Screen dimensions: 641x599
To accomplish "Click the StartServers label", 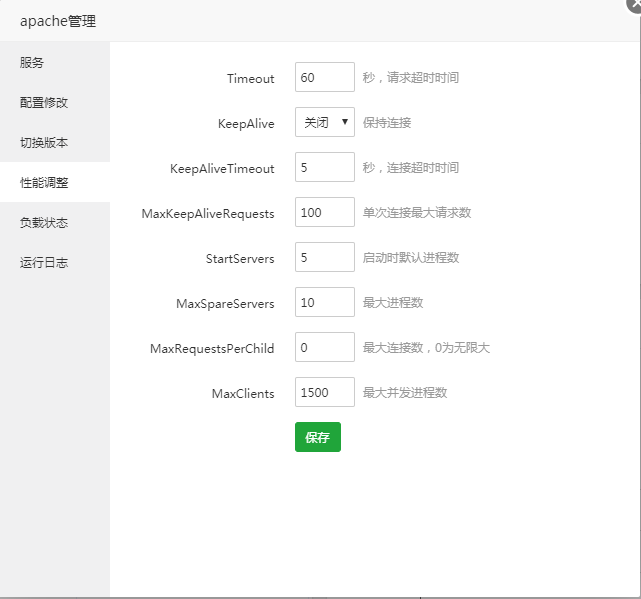I will point(240,258).
